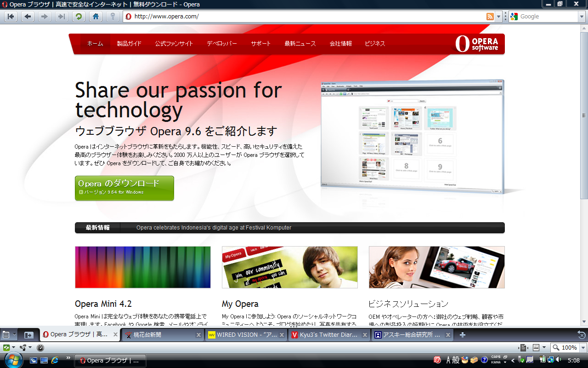Reload the page with the green arrow
588x368 pixels.
tap(79, 17)
